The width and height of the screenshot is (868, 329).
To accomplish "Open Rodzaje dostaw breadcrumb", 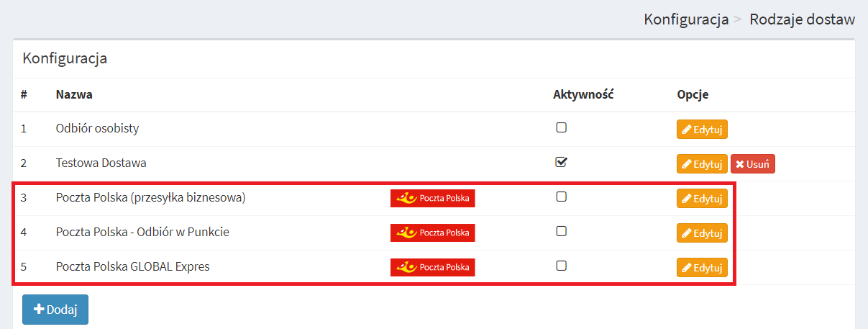I will coord(803,19).
